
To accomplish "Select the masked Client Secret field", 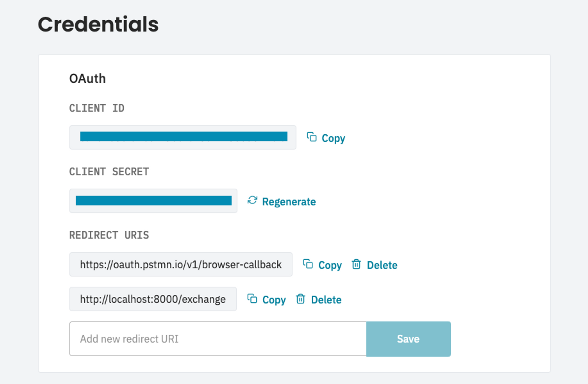I will (x=153, y=201).
